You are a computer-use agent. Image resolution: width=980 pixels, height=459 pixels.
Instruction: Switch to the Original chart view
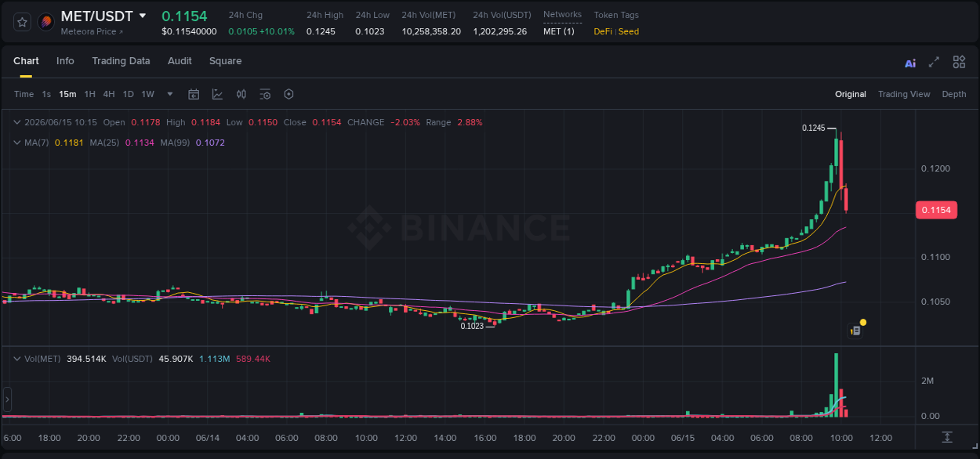pyautogui.click(x=851, y=94)
